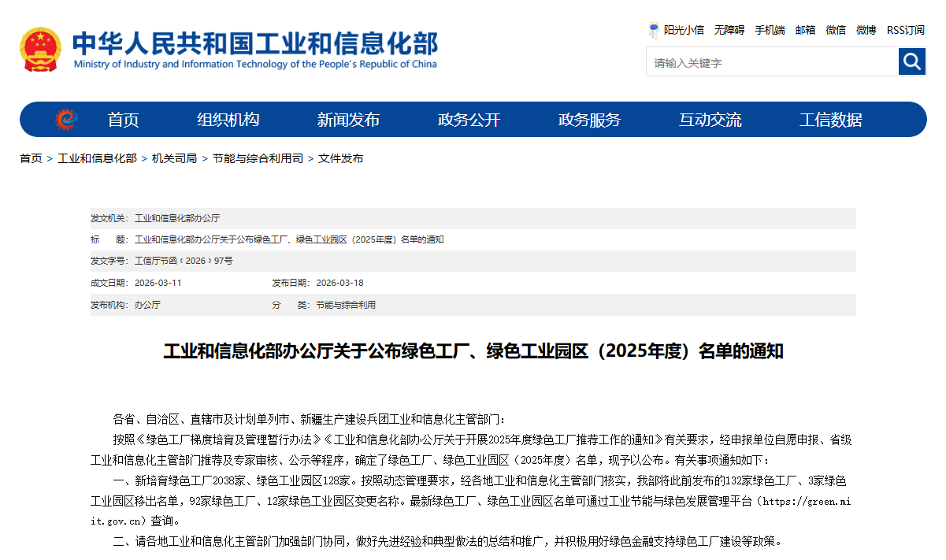Screen dimensions: 946x560
Task: Click the 微博 link in header
Action: point(866,30)
